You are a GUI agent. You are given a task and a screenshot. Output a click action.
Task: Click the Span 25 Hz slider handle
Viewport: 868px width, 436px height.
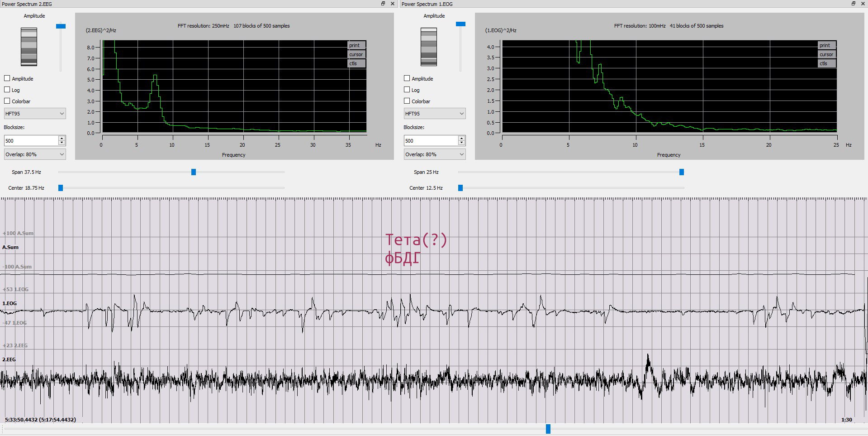pyautogui.click(x=682, y=172)
